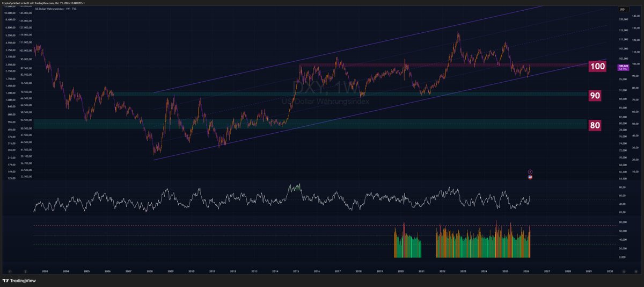644x287 pixels.
Task: Click the 2012 year label on the time axis
Action: (233, 271)
